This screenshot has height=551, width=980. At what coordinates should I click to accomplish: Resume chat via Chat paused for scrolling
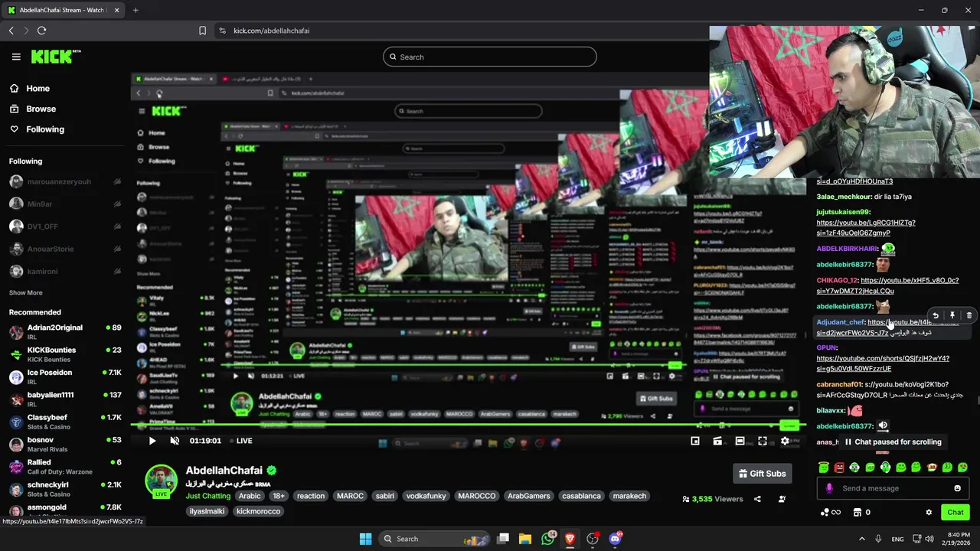coord(893,442)
